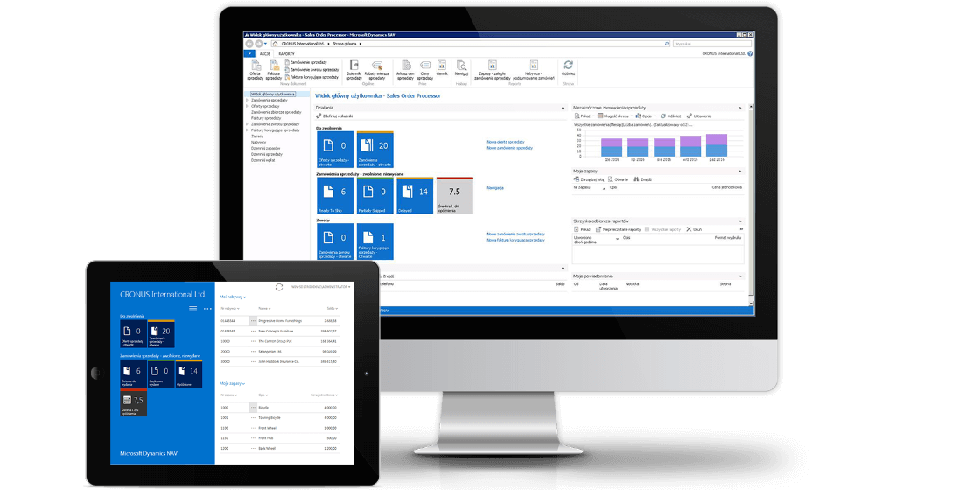Choose Faktura korygująca sprzedaży in the ribbon
Image resolution: width=980 pixels, height=490 pixels.
311,77
